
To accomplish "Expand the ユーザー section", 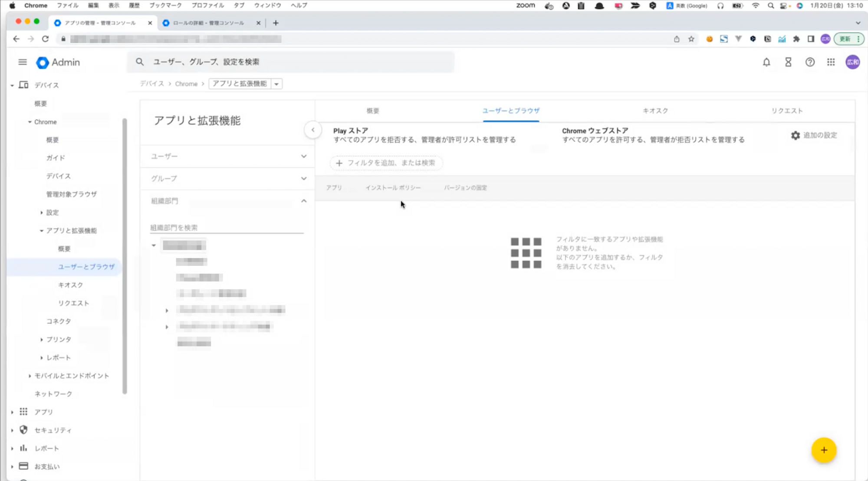I will (x=303, y=156).
